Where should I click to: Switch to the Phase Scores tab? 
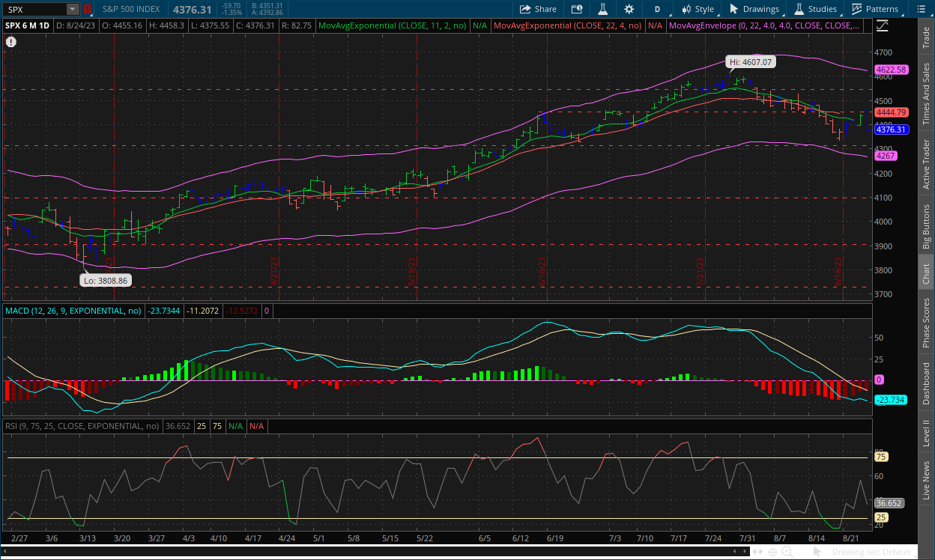tap(926, 323)
